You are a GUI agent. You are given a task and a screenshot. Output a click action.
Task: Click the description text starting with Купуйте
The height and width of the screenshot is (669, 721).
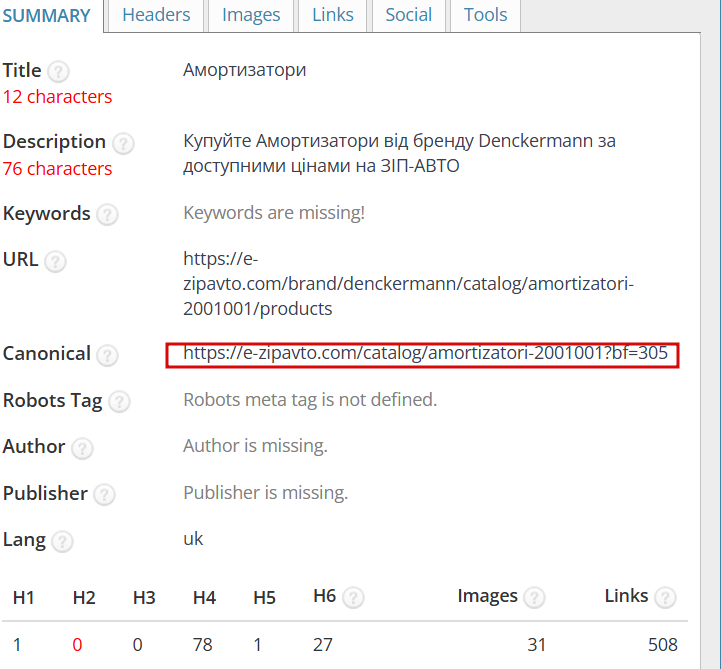(x=399, y=153)
